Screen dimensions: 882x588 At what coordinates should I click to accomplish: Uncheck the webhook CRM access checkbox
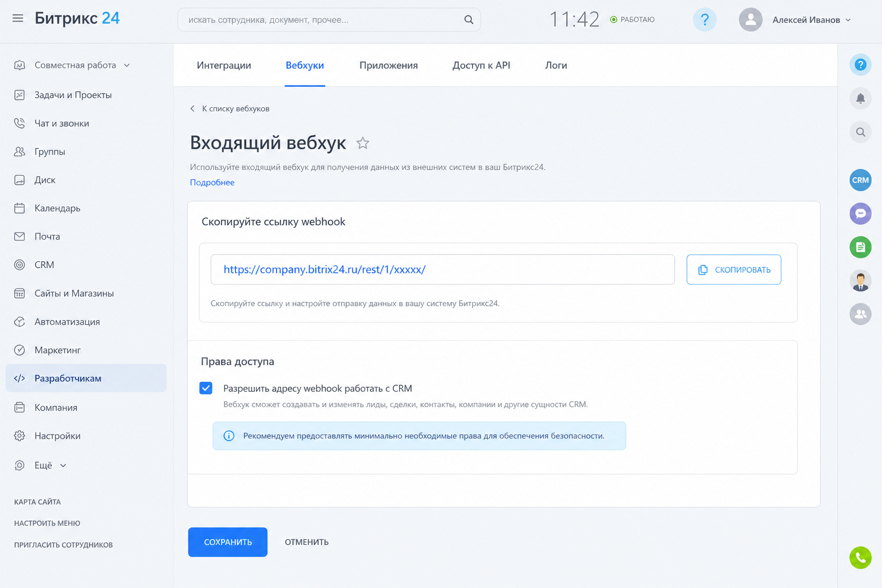206,388
